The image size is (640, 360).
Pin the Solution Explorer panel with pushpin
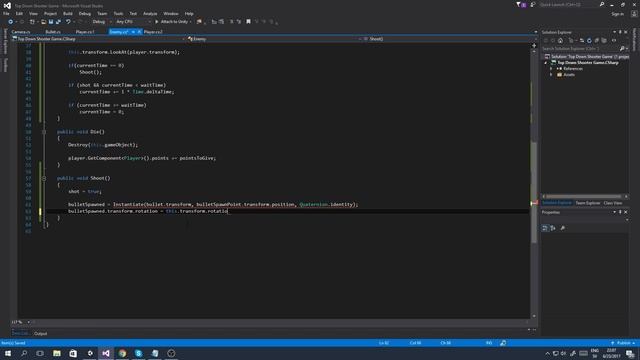click(x=620, y=32)
